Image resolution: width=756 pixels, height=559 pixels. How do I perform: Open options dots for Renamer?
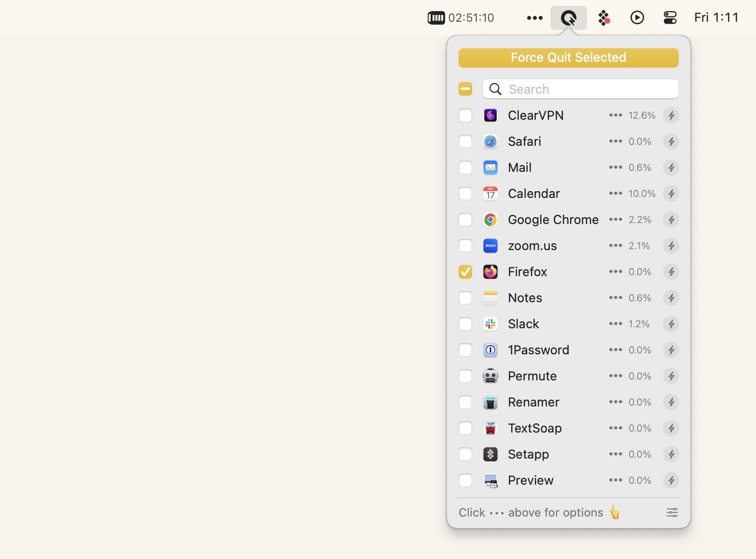click(616, 402)
